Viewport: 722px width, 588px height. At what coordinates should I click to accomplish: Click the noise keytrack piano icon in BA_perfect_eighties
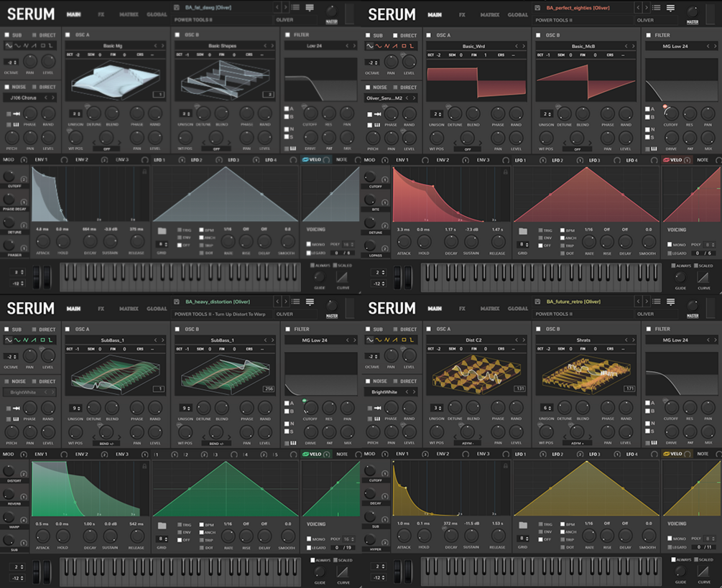click(376, 125)
